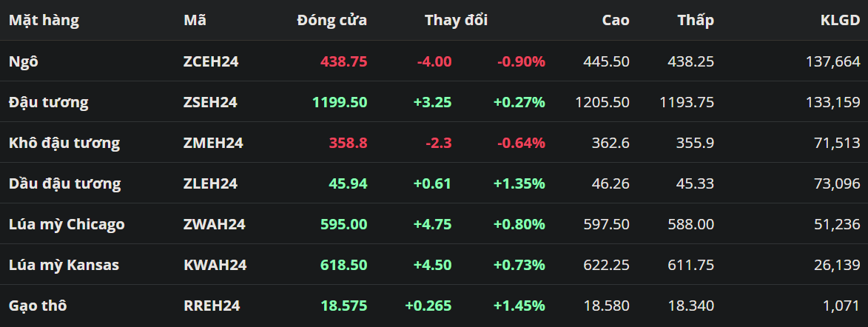Open the Đậu tương commodity row
The width and height of the screenshot is (868, 327).
tap(48, 102)
